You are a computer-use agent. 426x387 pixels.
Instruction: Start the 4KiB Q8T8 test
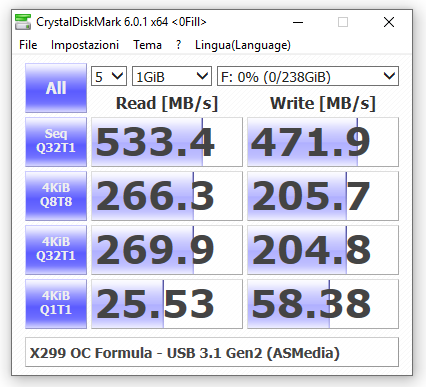56,196
